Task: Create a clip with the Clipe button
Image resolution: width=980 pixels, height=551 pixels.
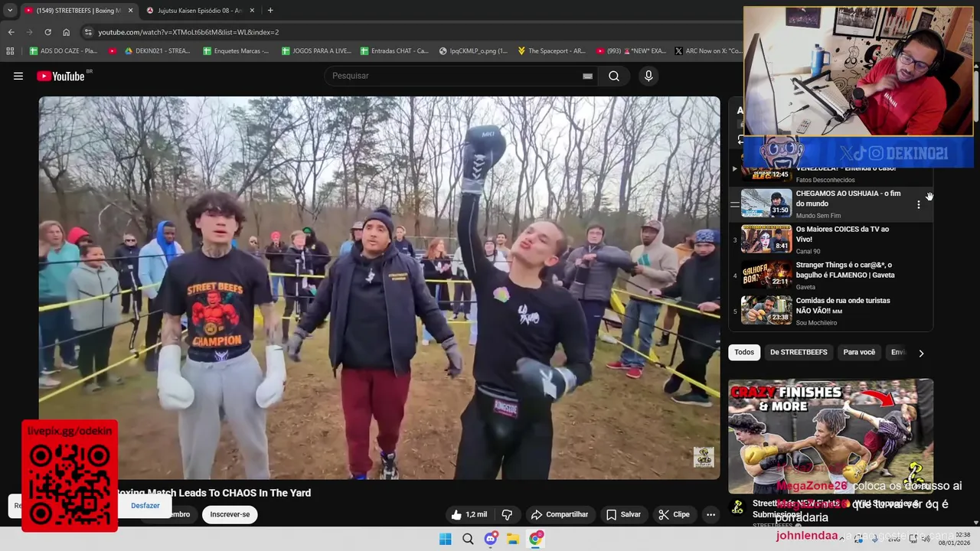Action: click(675, 514)
